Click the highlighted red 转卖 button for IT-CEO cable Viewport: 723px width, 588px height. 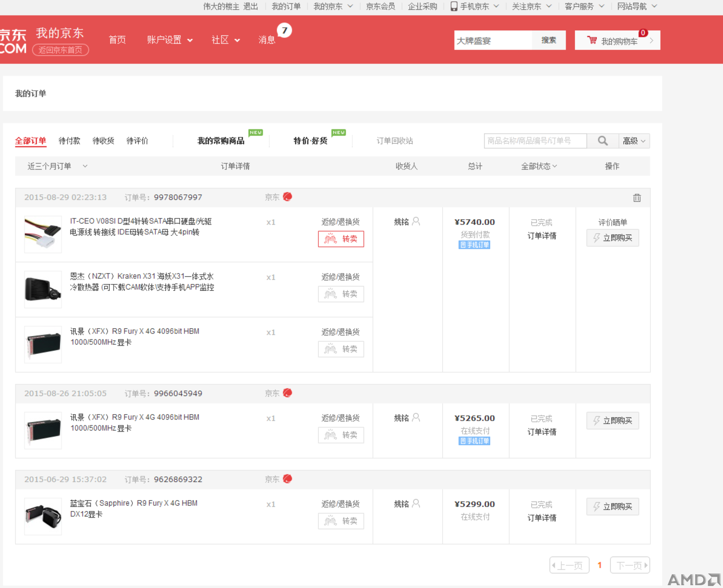(341, 239)
